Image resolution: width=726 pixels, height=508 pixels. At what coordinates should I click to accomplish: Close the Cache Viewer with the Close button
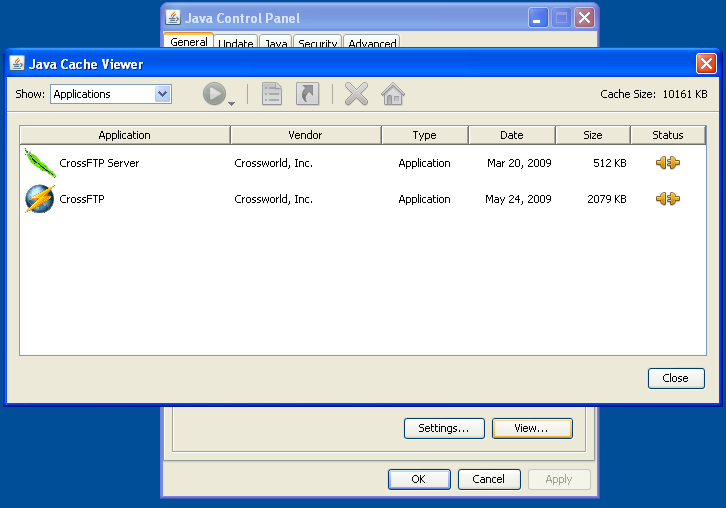(676, 378)
